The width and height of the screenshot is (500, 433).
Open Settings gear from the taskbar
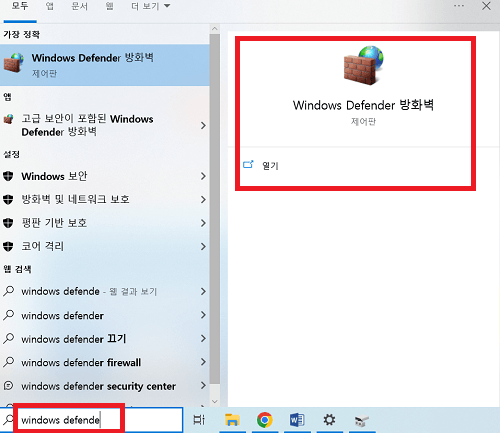tap(329, 420)
